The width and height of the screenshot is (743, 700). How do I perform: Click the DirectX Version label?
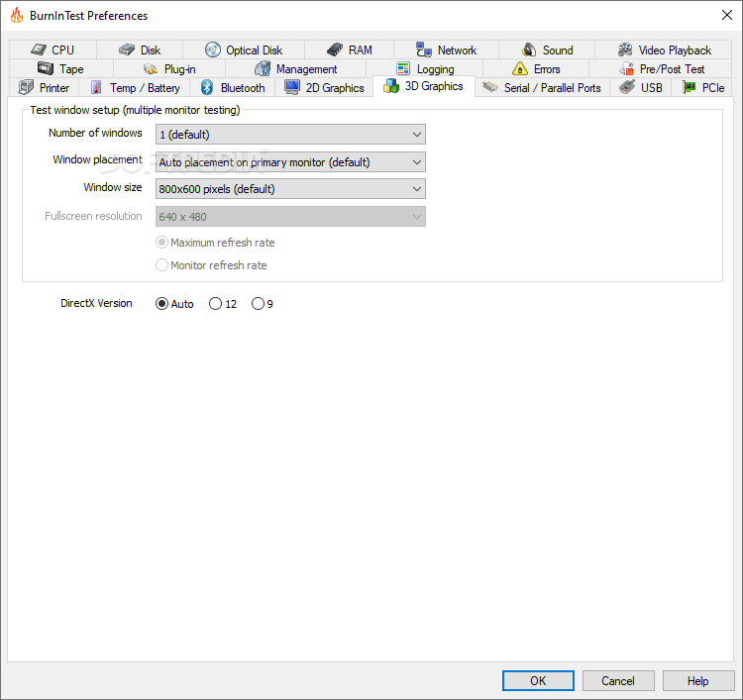pyautogui.click(x=96, y=303)
